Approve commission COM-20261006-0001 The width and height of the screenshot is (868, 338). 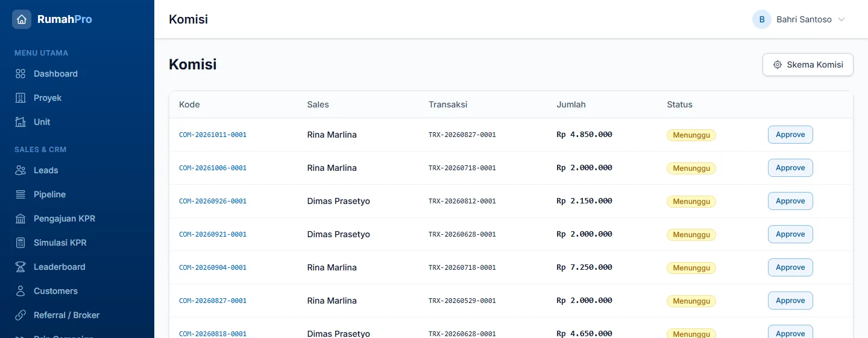pyautogui.click(x=790, y=168)
